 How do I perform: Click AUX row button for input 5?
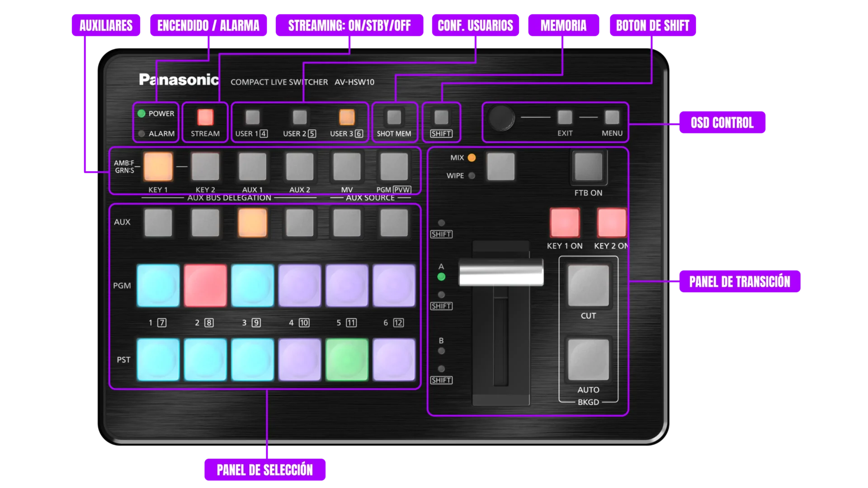pos(347,222)
